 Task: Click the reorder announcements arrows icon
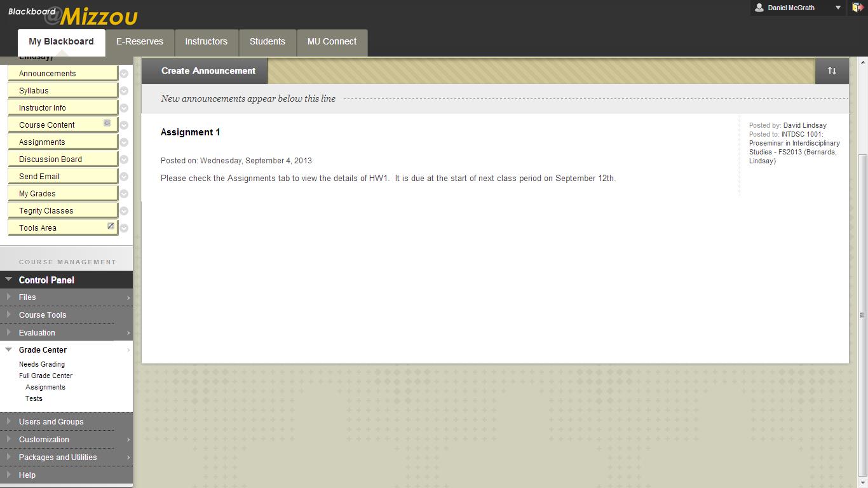832,71
